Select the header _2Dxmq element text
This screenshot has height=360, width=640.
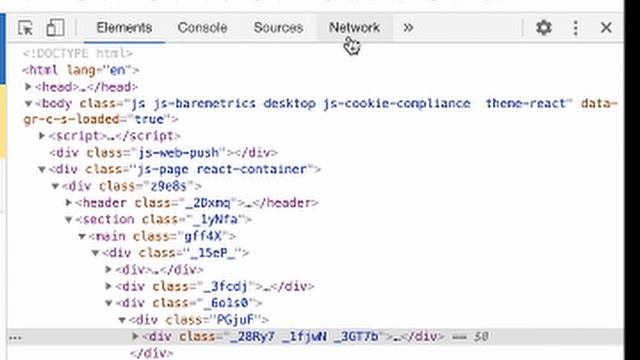tap(197, 202)
